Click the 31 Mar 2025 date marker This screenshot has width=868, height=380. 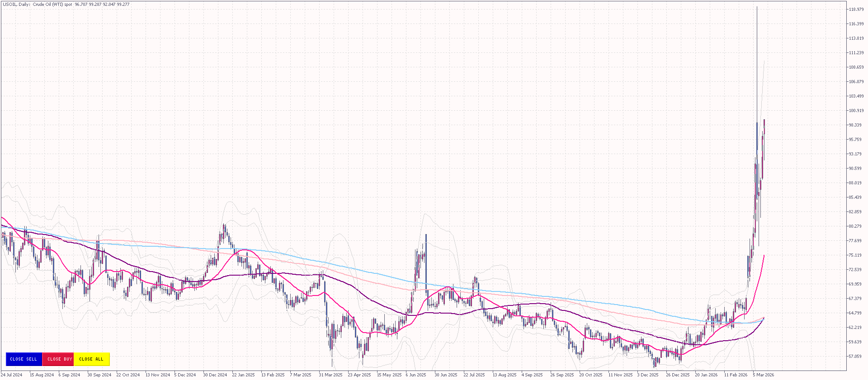point(330,375)
